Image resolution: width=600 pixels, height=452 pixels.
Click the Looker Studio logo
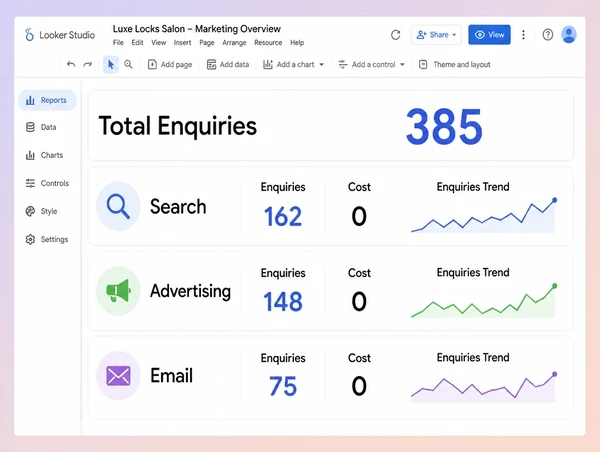29,35
